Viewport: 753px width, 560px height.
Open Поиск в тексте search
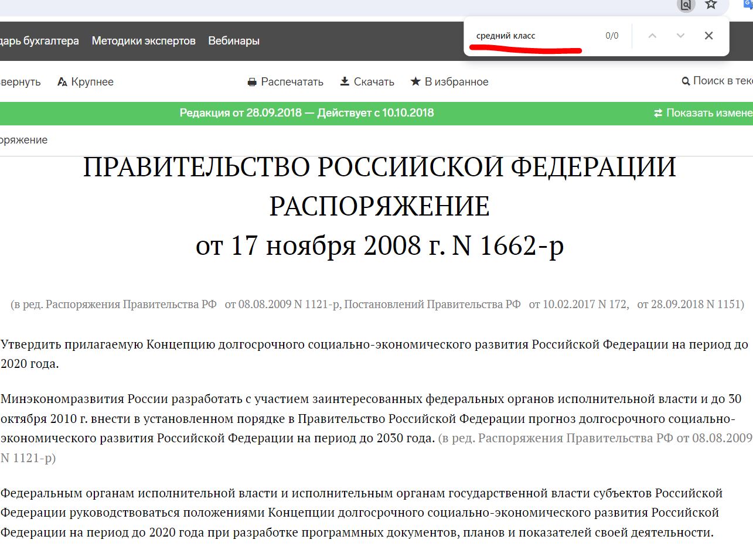(717, 81)
